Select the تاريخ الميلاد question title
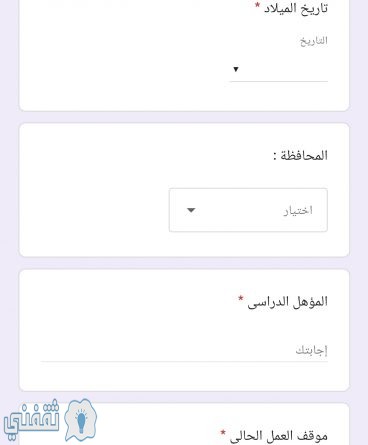Image resolution: width=368 pixels, height=445 pixels. (296, 9)
